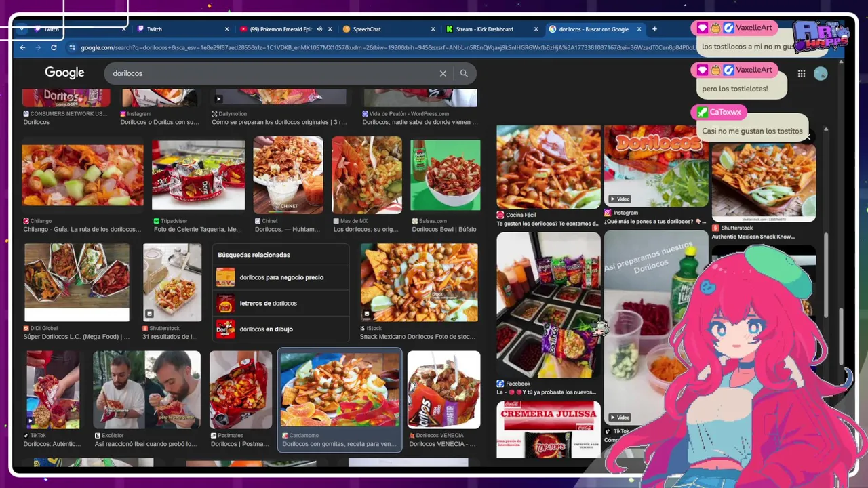Open the Cocina Fácil image in side panel
This screenshot has height=488, width=868.
(x=549, y=167)
